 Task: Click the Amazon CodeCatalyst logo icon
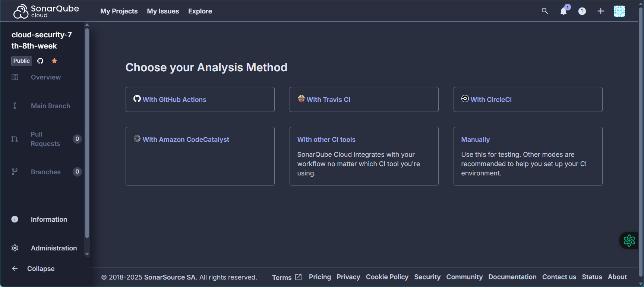click(x=137, y=138)
